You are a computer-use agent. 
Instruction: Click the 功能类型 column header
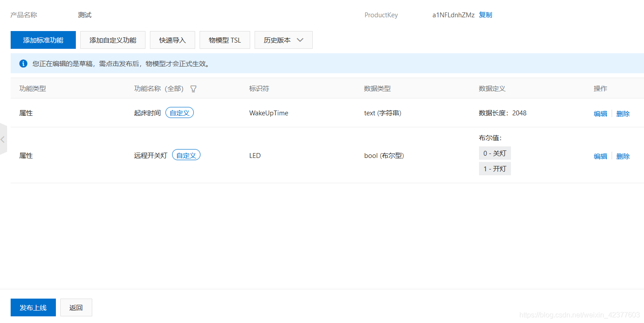[x=32, y=88]
